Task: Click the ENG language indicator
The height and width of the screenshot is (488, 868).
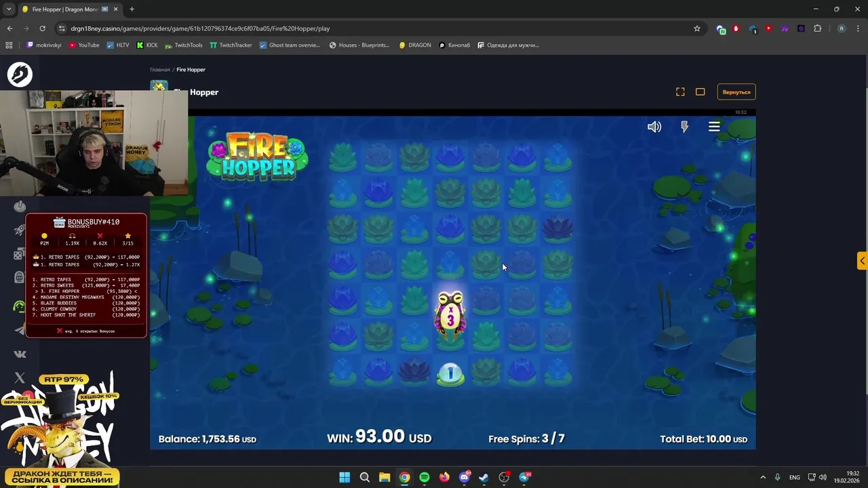Action: point(795,477)
